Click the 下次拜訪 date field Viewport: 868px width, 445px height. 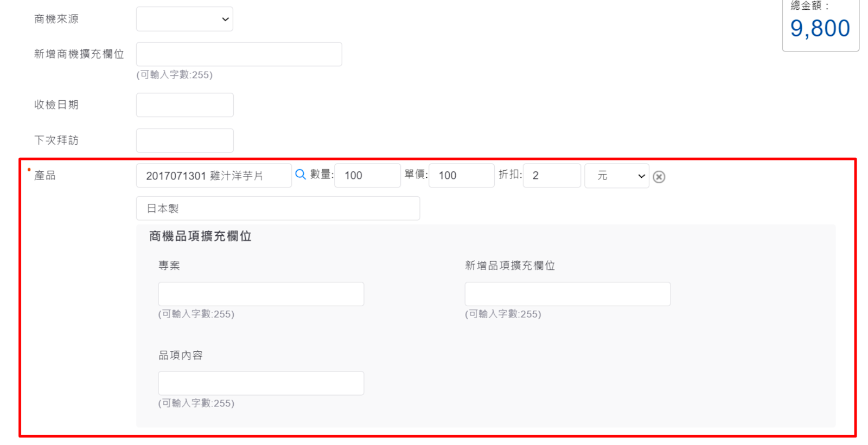pyautogui.click(x=185, y=140)
